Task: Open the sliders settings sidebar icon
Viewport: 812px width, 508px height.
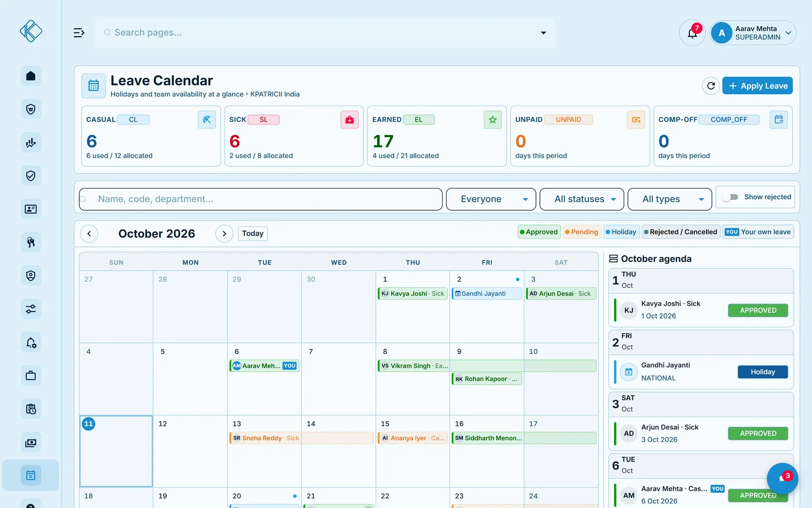Action: click(31, 309)
